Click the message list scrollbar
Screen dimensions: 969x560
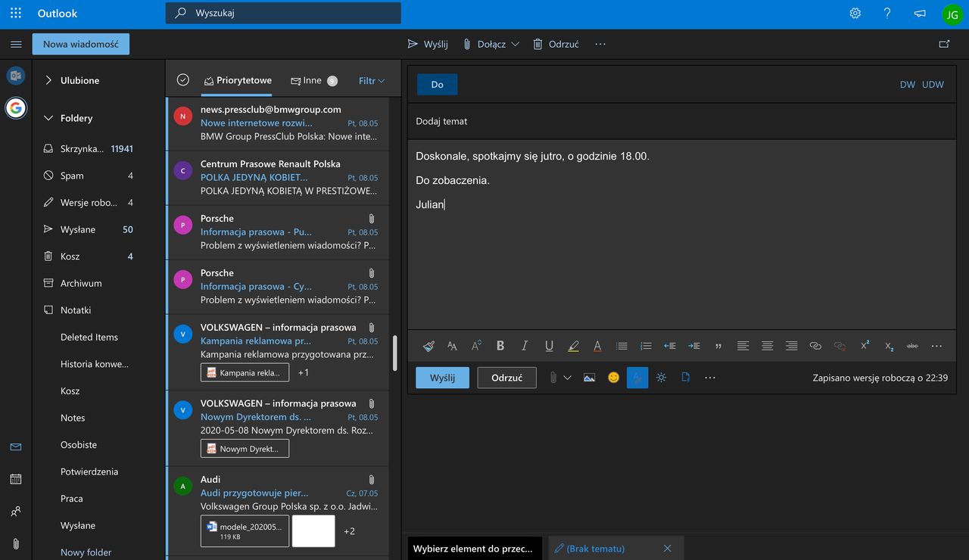tap(394, 353)
